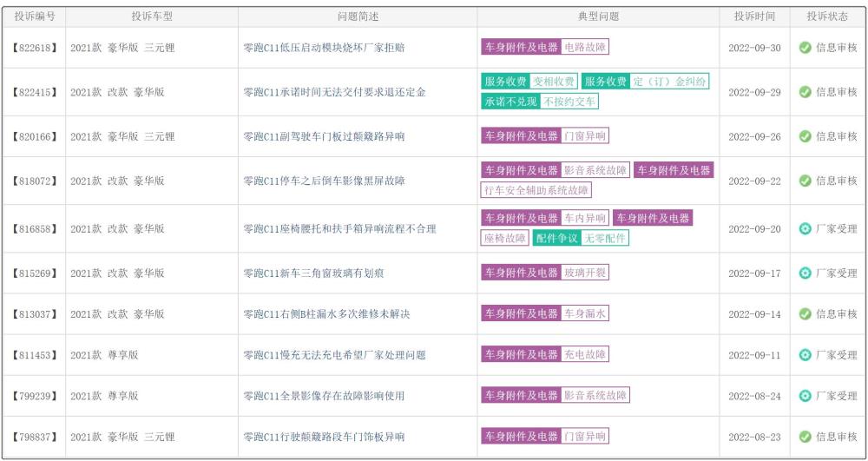The image size is (868, 461).
Task: Click the 不按约交车 tag
Action: click(569, 102)
